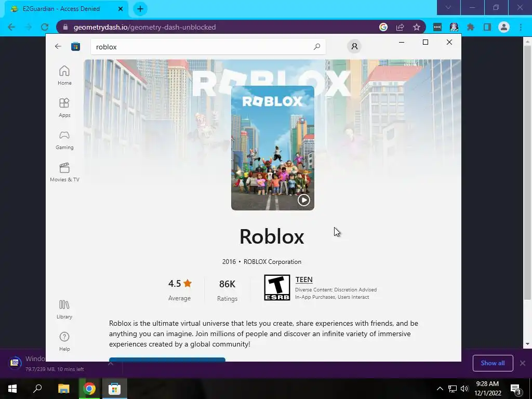Open TEEN rating link
The height and width of the screenshot is (399, 532).
tap(304, 280)
